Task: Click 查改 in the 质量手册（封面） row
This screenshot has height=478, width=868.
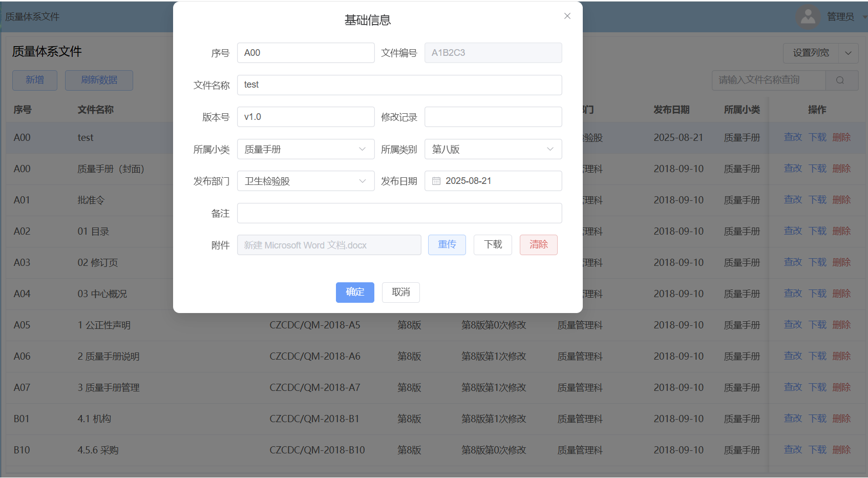Action: click(x=793, y=169)
